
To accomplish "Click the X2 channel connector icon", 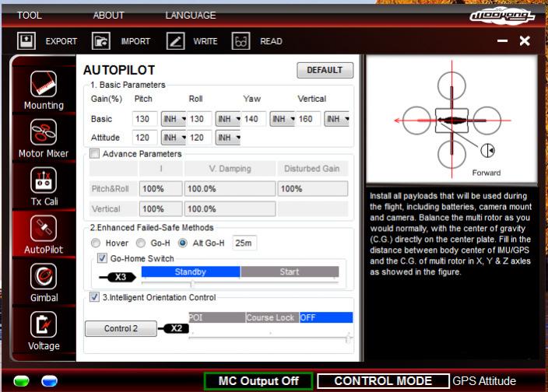I will point(174,328).
